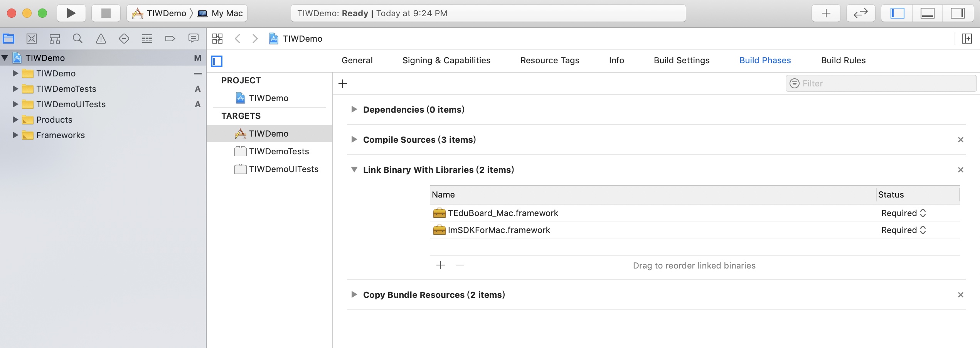The height and width of the screenshot is (348, 980).
Task: Toggle the navigator panel visibility
Action: (897, 13)
